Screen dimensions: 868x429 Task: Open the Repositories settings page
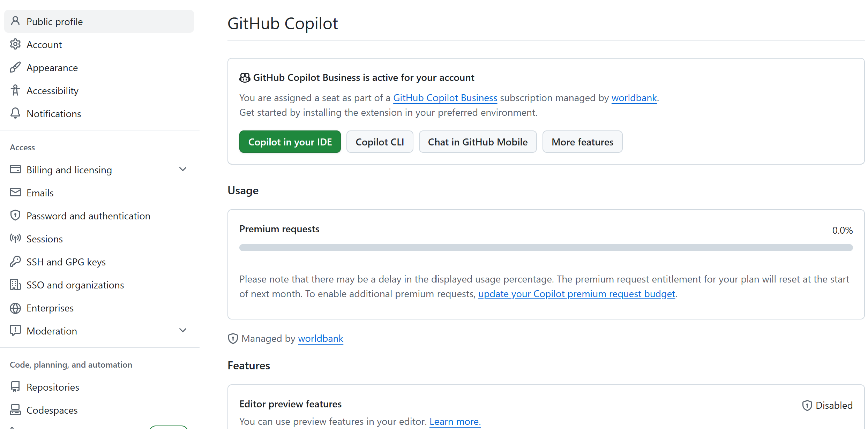[53, 387]
